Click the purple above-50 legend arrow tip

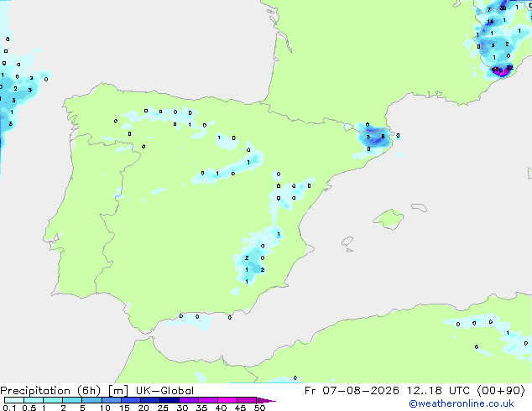[266, 400]
